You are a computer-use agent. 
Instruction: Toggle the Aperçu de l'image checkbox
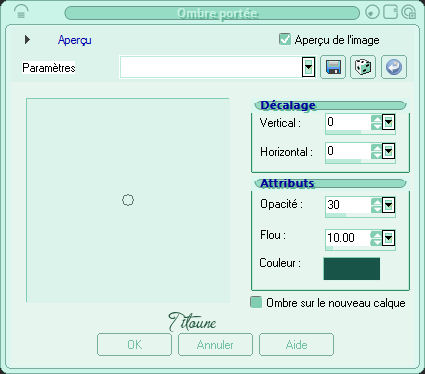(x=285, y=39)
